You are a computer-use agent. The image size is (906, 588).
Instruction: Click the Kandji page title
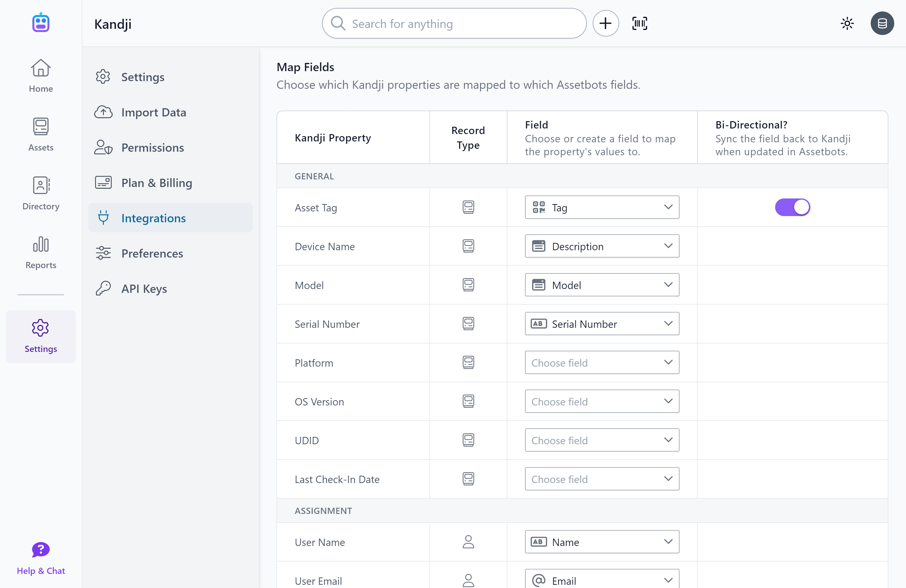coord(113,24)
